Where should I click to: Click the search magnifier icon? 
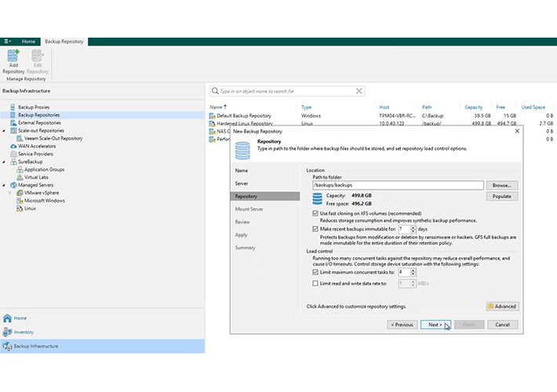215,91
